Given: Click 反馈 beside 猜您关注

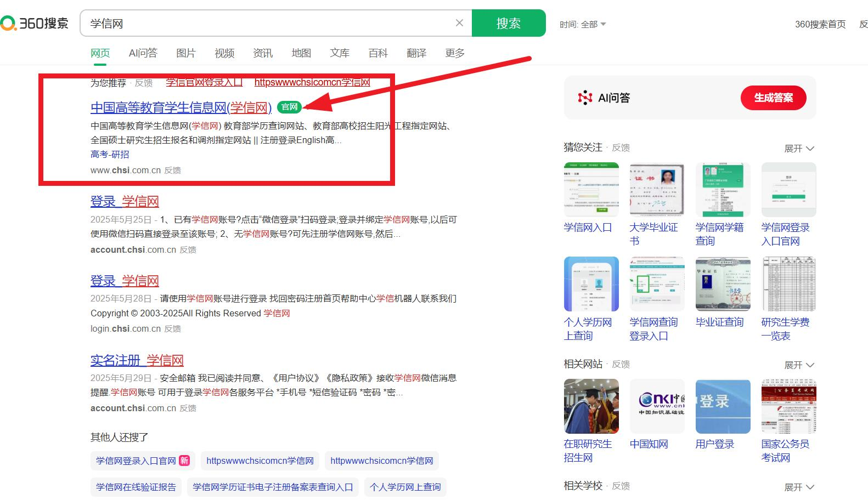Looking at the screenshot, I should pos(621,148).
